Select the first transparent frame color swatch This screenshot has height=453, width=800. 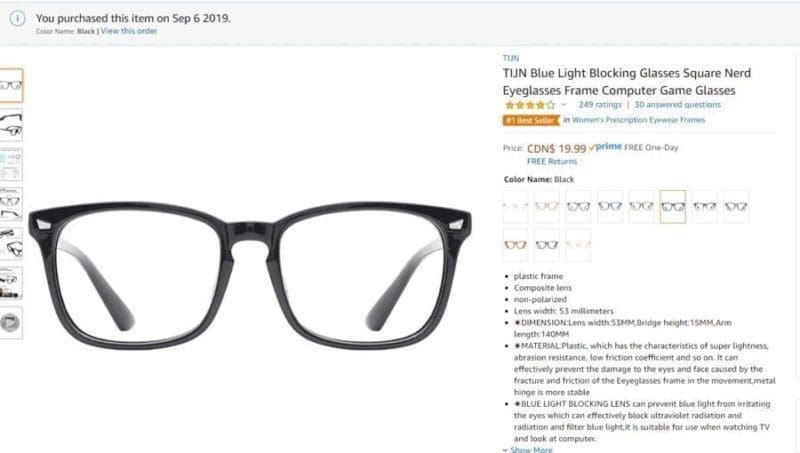(515, 207)
